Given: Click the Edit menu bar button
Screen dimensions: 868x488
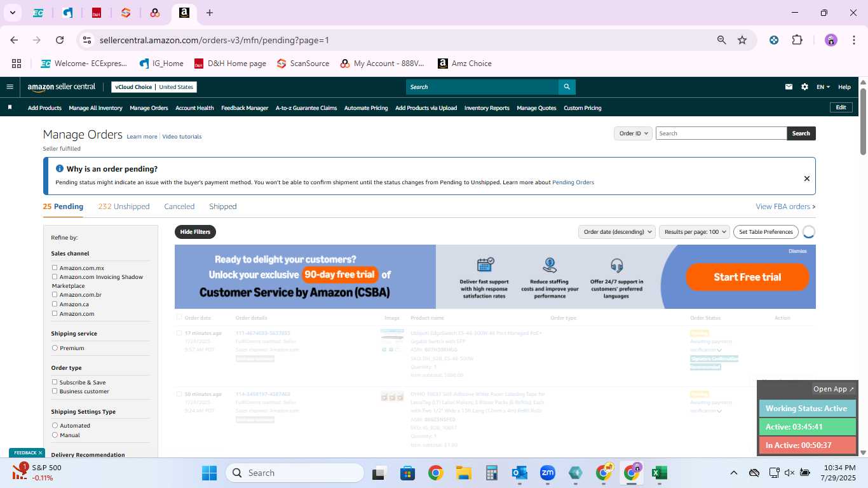Looking at the screenshot, I should click(841, 107).
